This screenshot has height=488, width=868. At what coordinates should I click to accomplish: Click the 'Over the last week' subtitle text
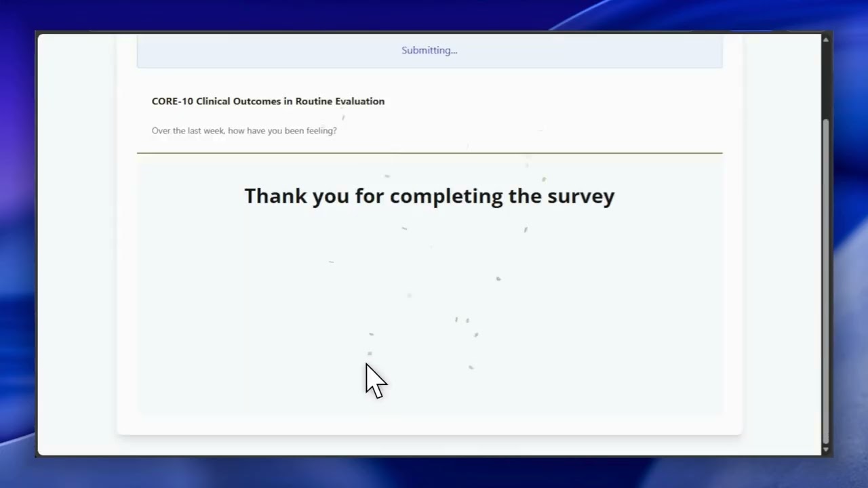pyautogui.click(x=244, y=131)
